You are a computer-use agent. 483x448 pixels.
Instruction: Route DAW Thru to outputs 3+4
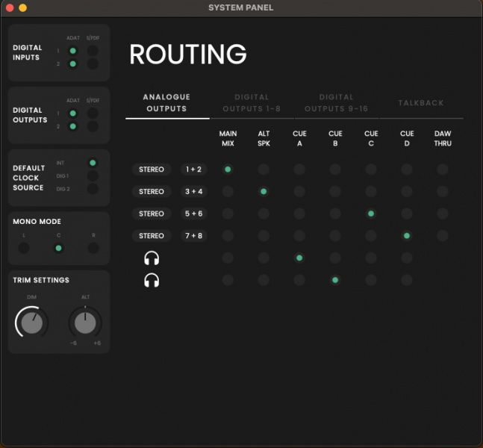443,191
